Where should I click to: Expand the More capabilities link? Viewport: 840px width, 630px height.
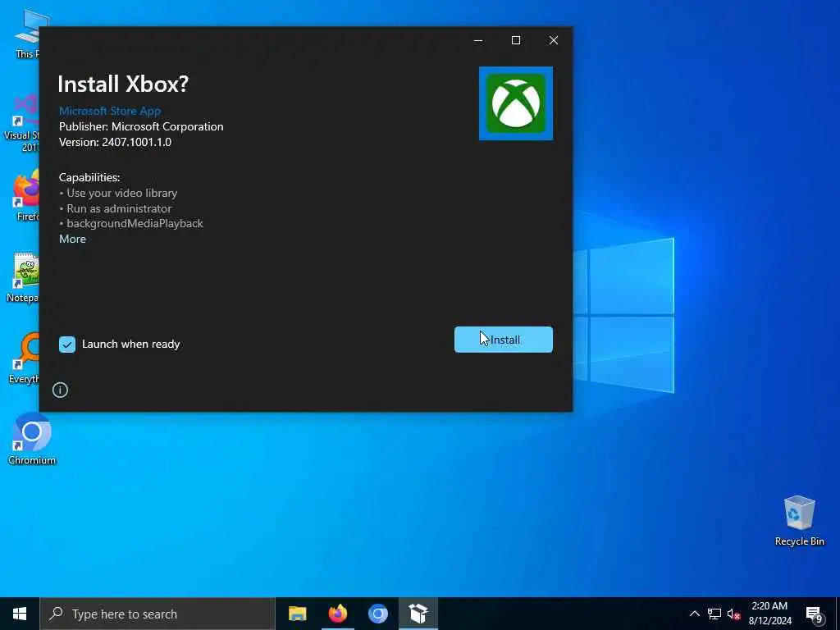[x=72, y=239]
